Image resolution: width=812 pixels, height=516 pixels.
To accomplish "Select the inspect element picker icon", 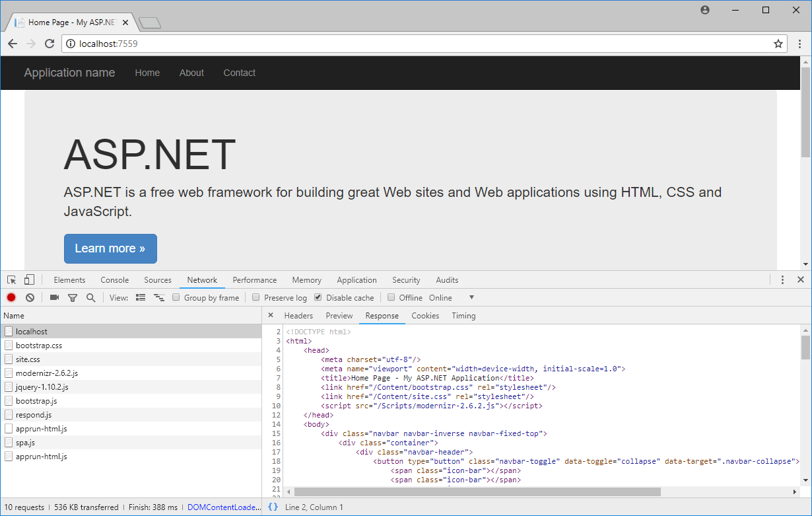I will [11, 279].
